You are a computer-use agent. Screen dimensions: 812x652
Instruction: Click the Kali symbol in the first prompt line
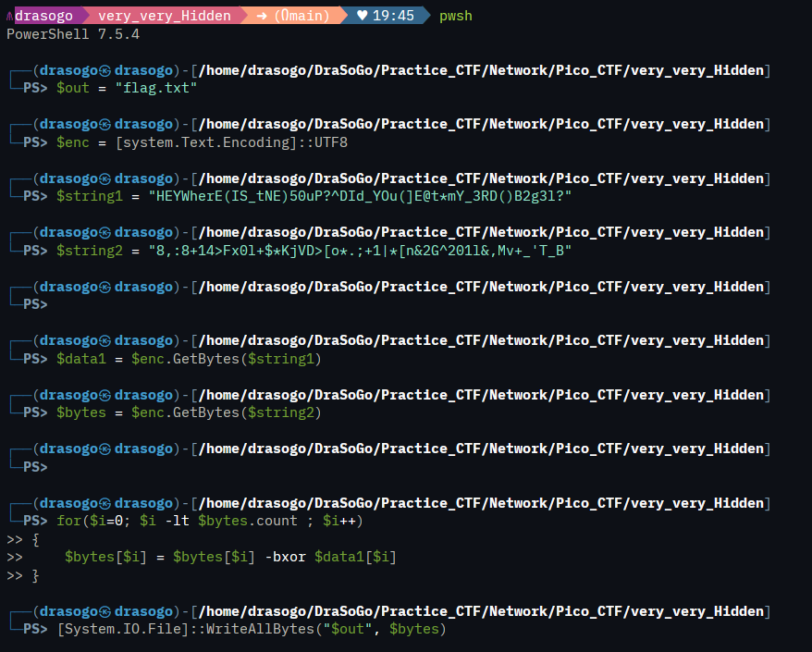(x=105, y=70)
